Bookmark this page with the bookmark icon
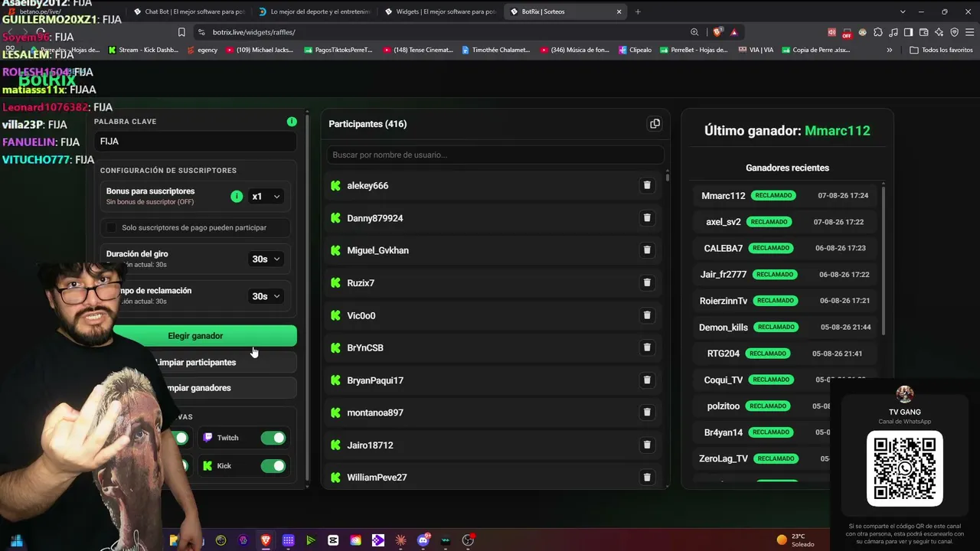This screenshot has height=551, width=980. pyautogui.click(x=181, y=32)
